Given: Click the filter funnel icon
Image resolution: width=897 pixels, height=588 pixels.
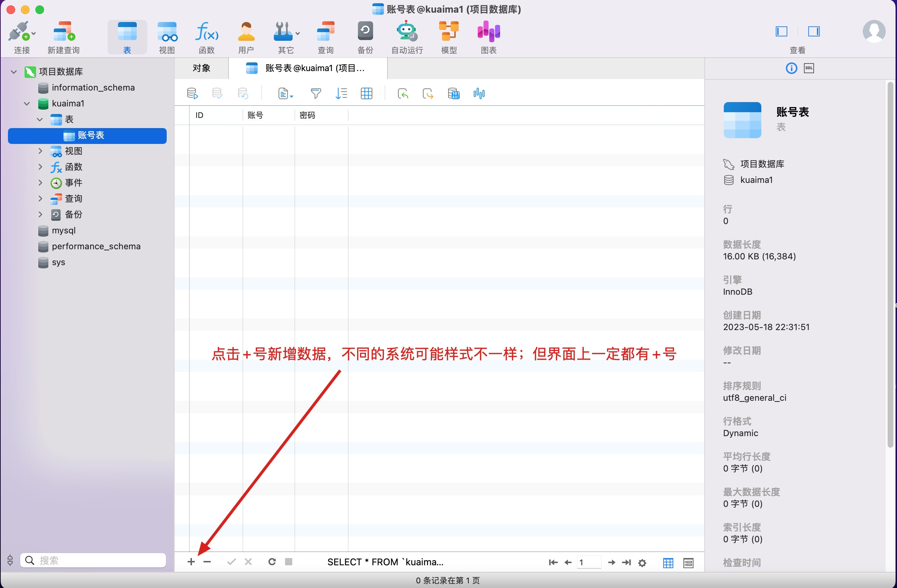Looking at the screenshot, I should [x=316, y=93].
